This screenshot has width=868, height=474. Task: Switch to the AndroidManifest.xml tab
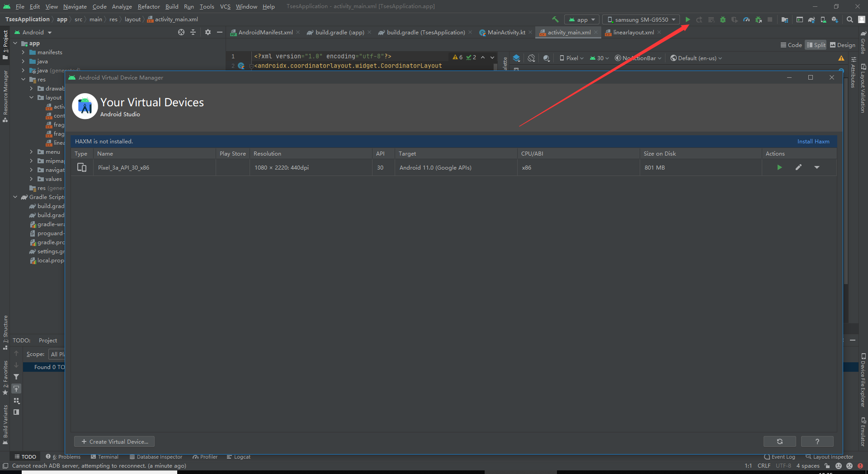(265, 32)
